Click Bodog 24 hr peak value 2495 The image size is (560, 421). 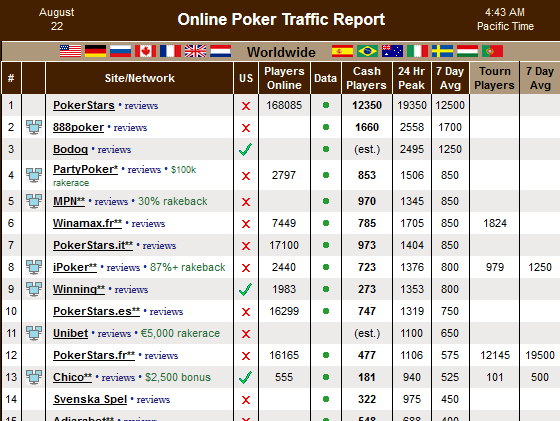[412, 149]
